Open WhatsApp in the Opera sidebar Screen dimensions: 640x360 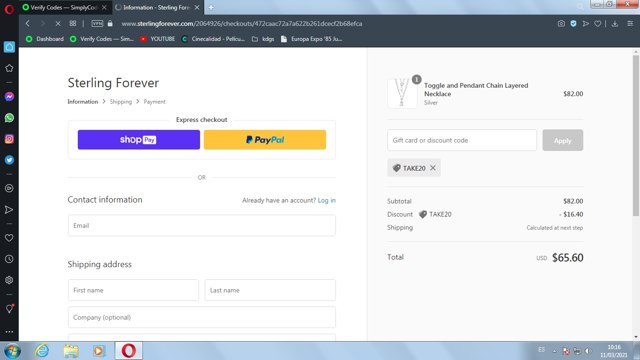point(9,118)
